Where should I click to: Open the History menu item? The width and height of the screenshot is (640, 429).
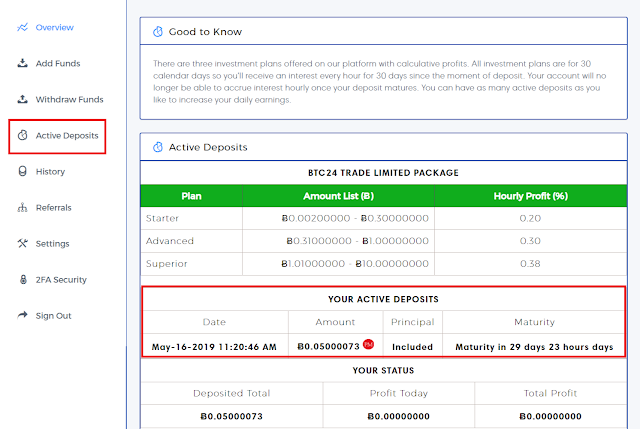coord(50,171)
